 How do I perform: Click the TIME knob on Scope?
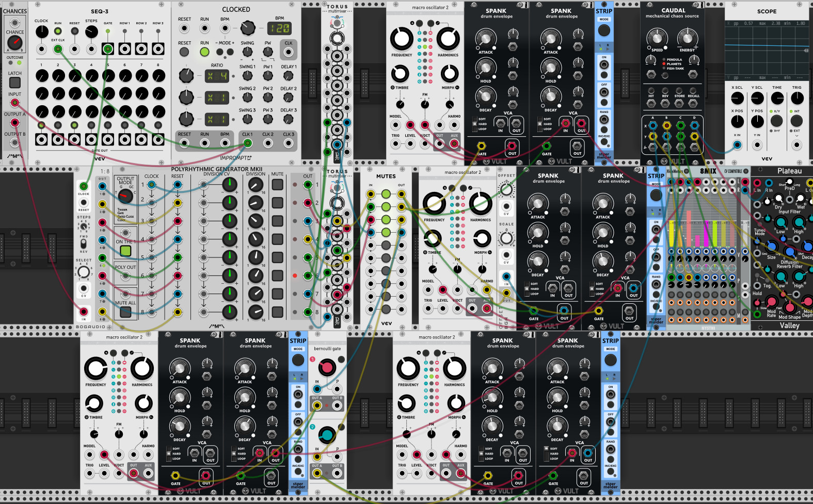point(777,98)
